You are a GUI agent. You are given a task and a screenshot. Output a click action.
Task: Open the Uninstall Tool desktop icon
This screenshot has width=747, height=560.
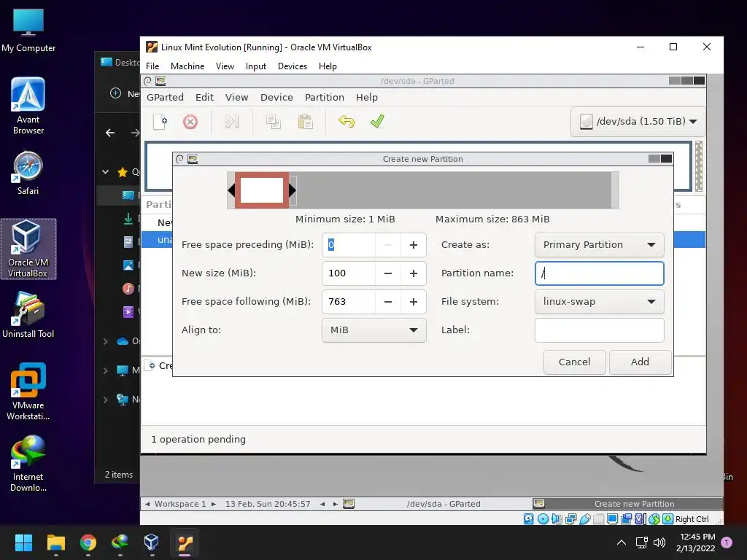[x=28, y=315]
